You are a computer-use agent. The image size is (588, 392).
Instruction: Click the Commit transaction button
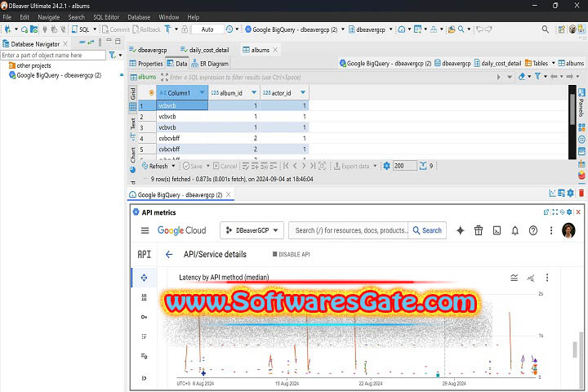click(x=116, y=29)
